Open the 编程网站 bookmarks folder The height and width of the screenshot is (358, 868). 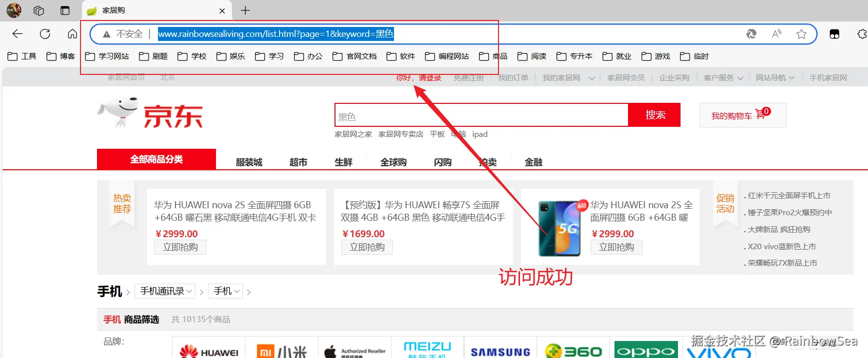pos(447,56)
